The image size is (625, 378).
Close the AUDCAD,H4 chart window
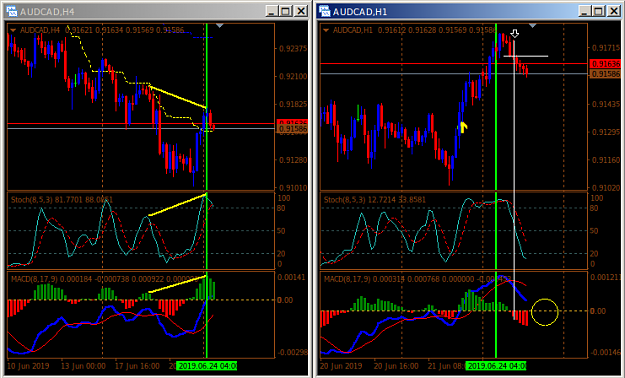coord(301,11)
